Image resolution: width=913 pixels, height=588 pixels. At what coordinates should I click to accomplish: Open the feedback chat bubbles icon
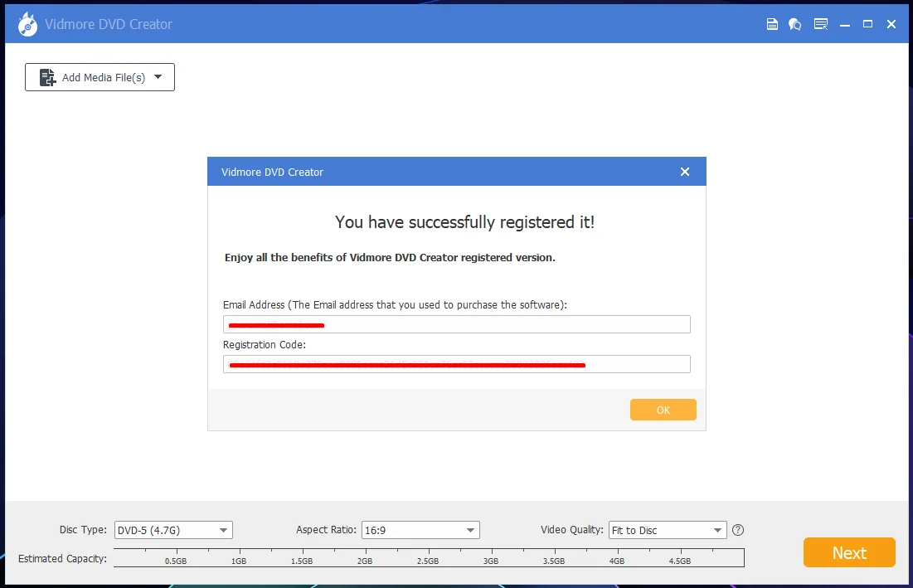point(794,24)
